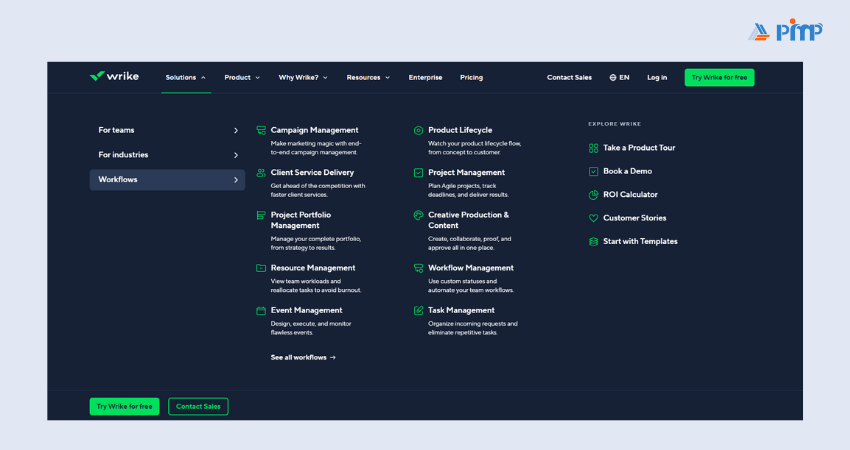This screenshot has height=450, width=850.
Task: Open Campaign Management workflow
Action: pyautogui.click(x=314, y=130)
